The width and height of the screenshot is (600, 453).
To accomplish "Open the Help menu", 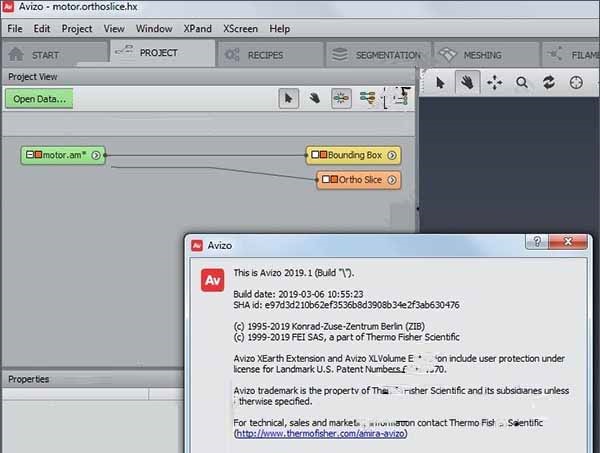I will tap(279, 29).
